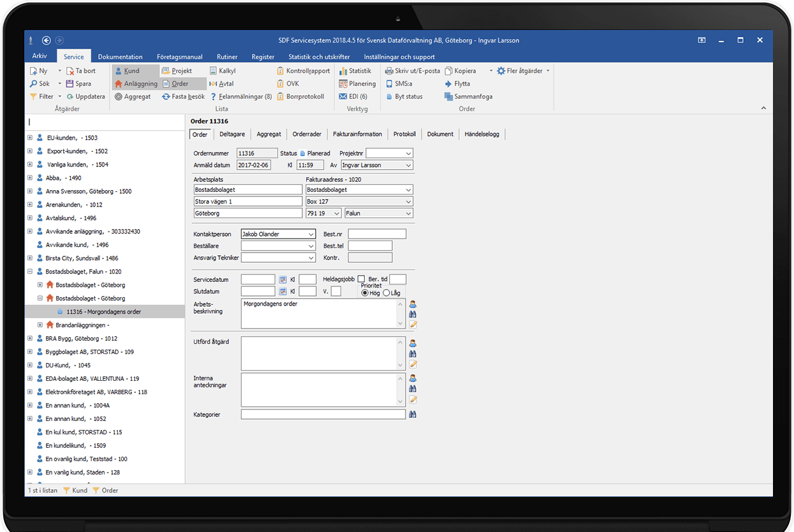Click the Kontrollrapport icon
Image resolution: width=794 pixels, height=532 pixels.
(x=281, y=71)
